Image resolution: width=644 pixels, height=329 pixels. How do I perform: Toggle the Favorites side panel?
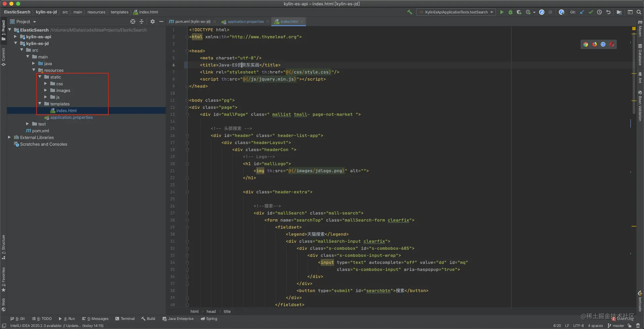(x=3, y=279)
